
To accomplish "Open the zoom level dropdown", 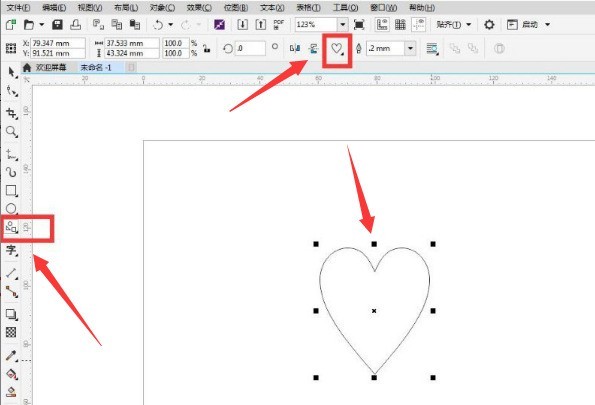I will coord(343,25).
